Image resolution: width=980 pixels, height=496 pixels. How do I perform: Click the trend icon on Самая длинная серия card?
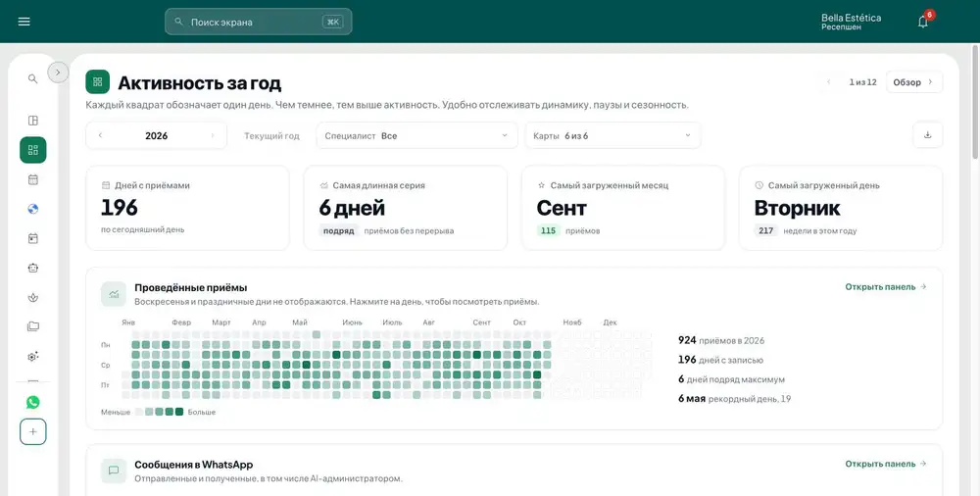pyautogui.click(x=323, y=186)
